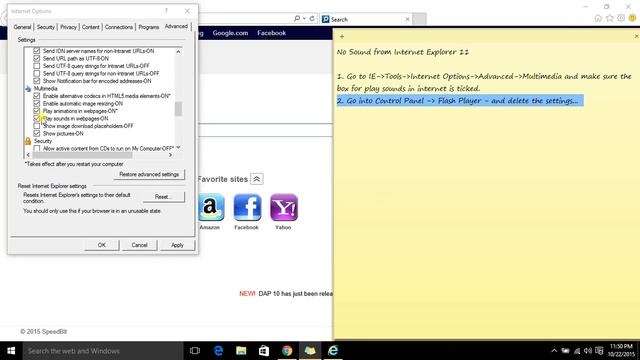640x360 pixels.
Task: Open Google.com link in navigation bar
Action: (x=230, y=33)
